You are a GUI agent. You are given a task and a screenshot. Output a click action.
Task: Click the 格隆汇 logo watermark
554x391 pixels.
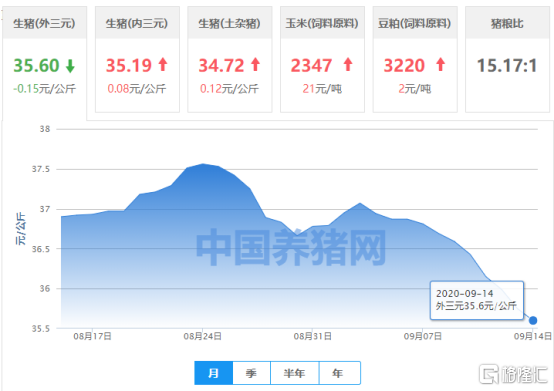pos(513,374)
